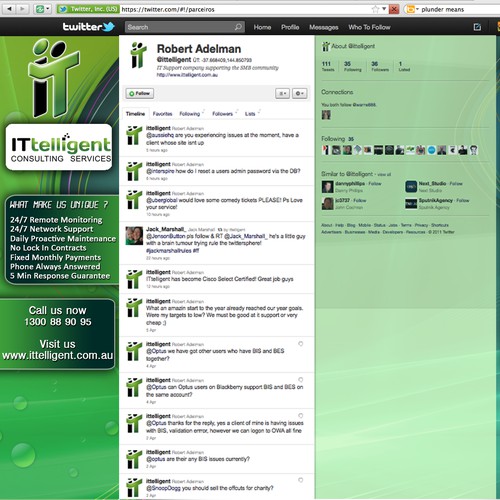Click reply indicator icon on 'thanks for the reply' tweet

[x=301, y=416]
